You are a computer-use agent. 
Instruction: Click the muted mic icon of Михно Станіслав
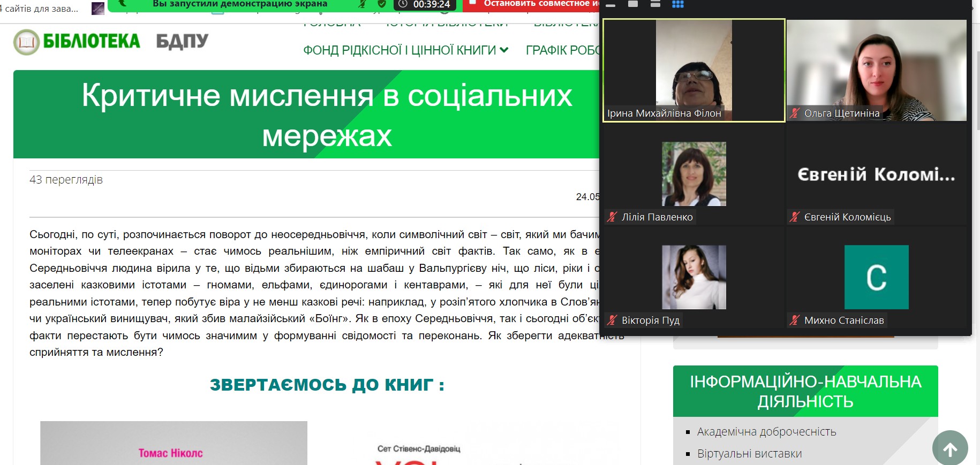coord(795,320)
